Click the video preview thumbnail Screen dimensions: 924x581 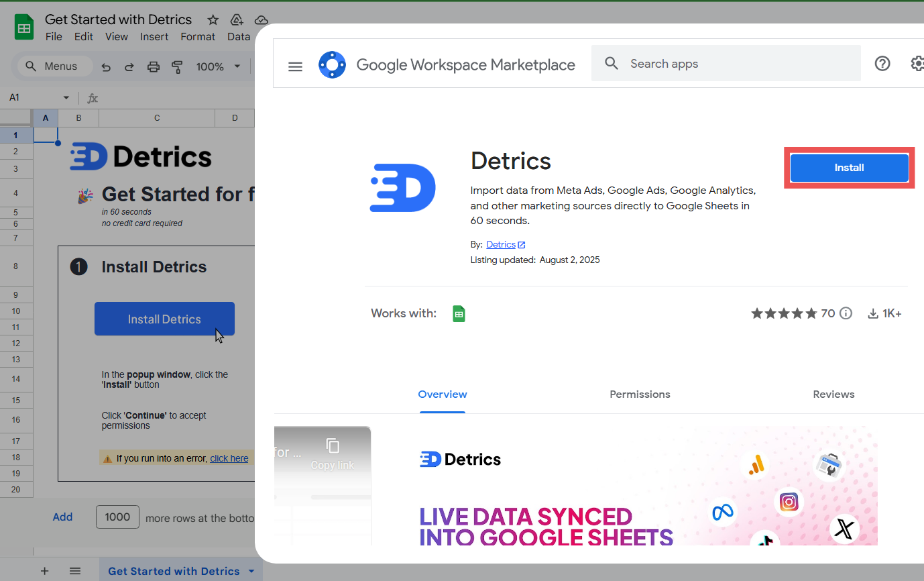click(x=323, y=486)
